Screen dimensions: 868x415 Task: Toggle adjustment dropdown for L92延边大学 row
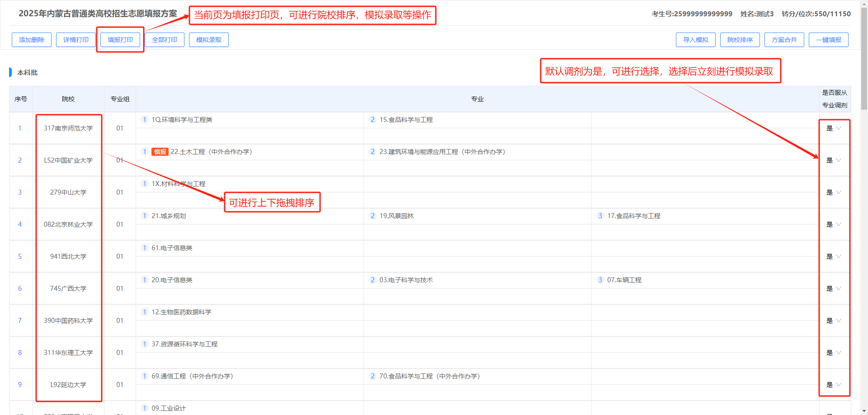click(834, 385)
